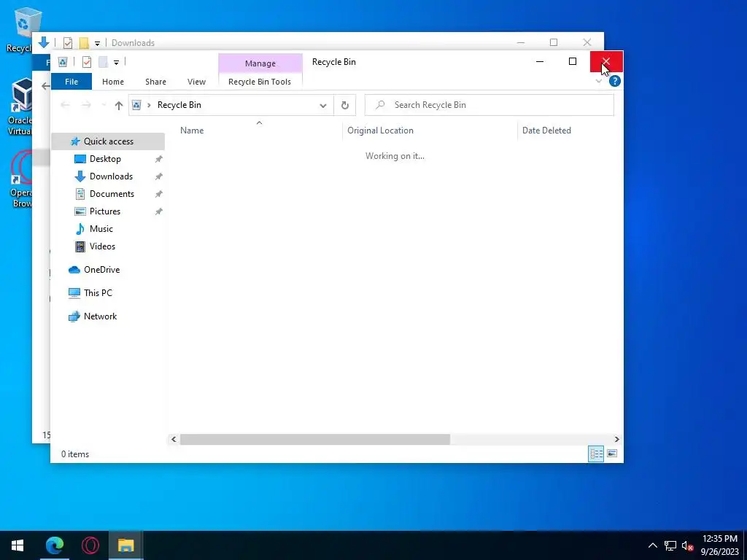The image size is (747, 560).
Task: Click the pin icon beside Desktop
Action: point(158,159)
